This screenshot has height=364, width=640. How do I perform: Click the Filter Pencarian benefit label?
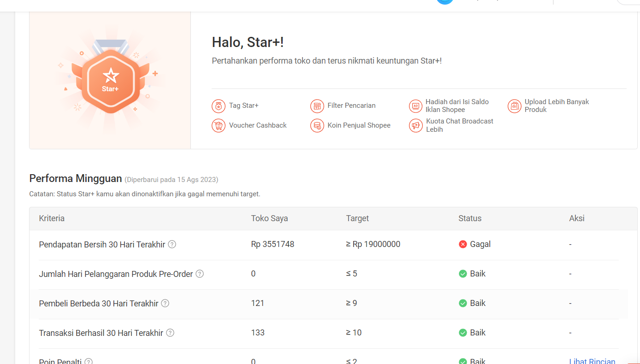click(x=351, y=106)
